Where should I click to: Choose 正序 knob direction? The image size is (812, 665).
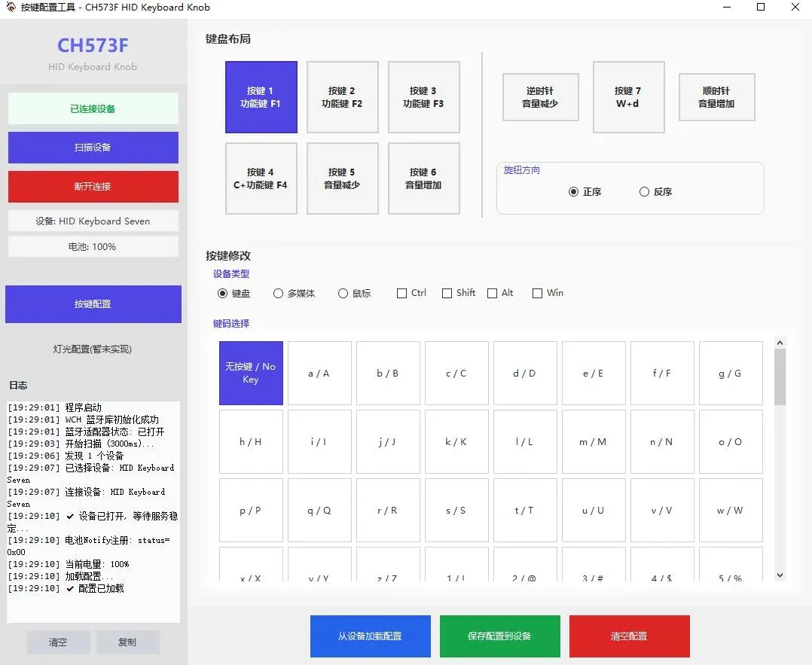(585, 192)
